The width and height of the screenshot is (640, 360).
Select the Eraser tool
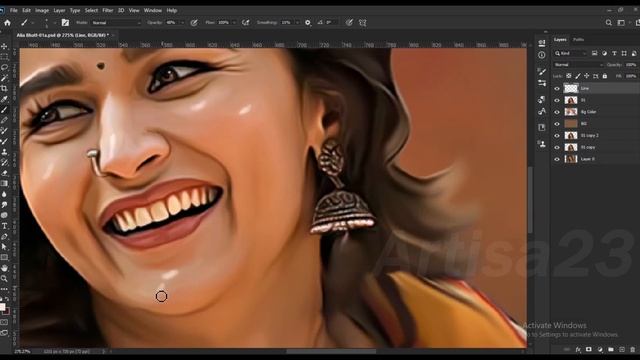point(4,173)
